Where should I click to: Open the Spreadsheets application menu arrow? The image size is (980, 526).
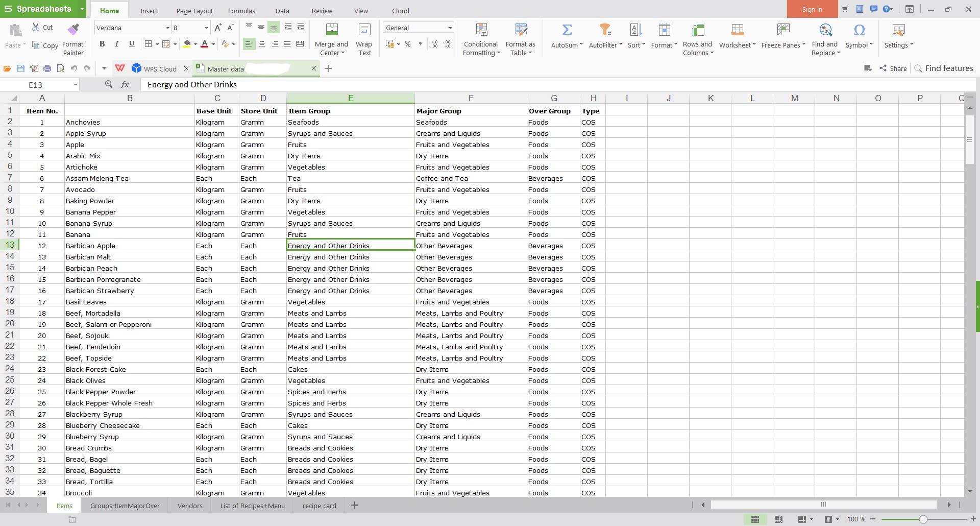tap(82, 9)
